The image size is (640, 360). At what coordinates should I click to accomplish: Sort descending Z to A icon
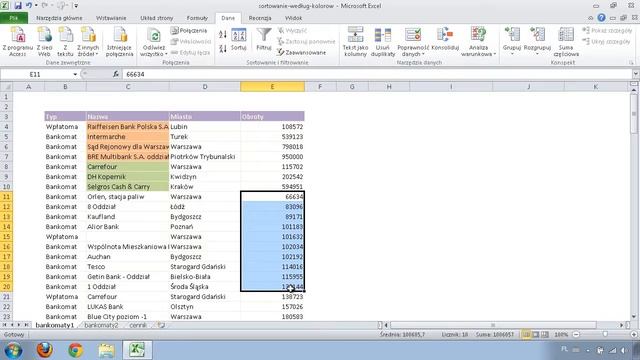223,49
